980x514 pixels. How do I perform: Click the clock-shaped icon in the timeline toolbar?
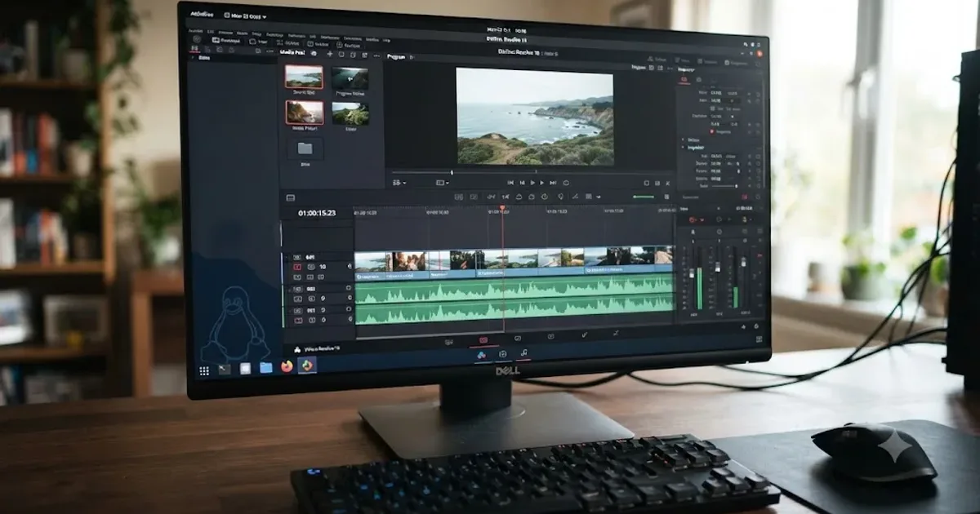[x=544, y=197]
